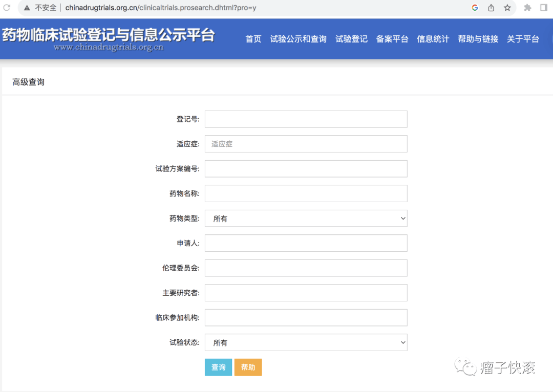Click the sidebar panel icon top right
This screenshot has height=392, width=553.
tap(545, 7)
